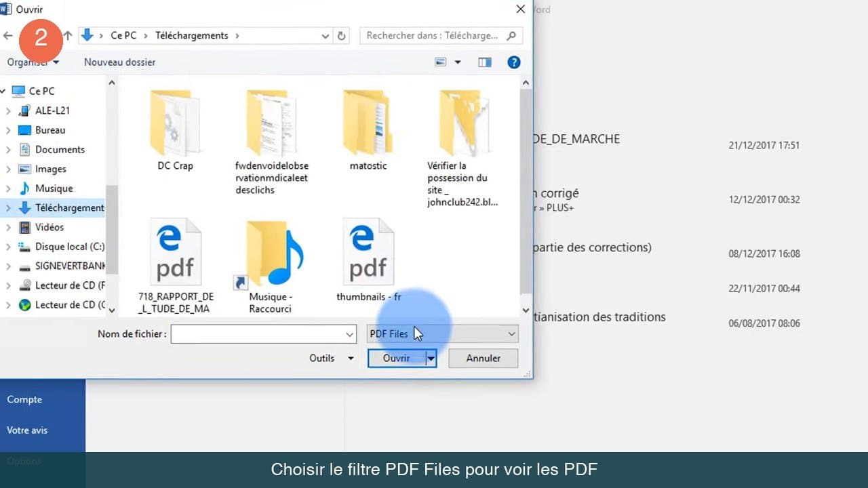The image size is (868, 488).
Task: Expand the ALE-L21 tree node
Action: click(8, 110)
